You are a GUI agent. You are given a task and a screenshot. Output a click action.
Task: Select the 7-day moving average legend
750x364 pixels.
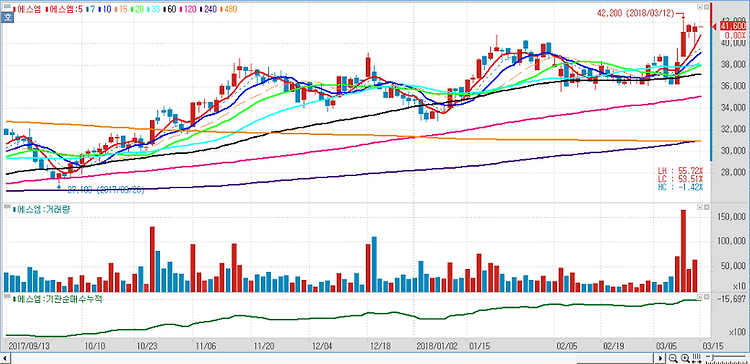pos(90,9)
